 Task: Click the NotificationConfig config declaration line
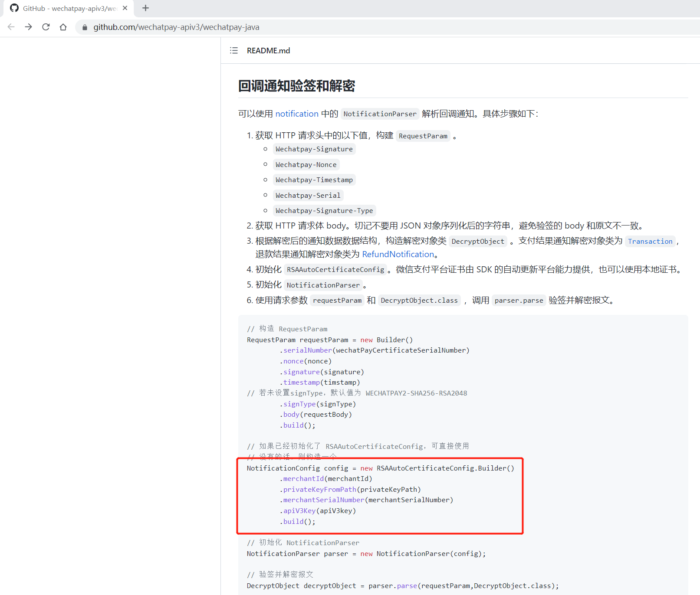(381, 468)
